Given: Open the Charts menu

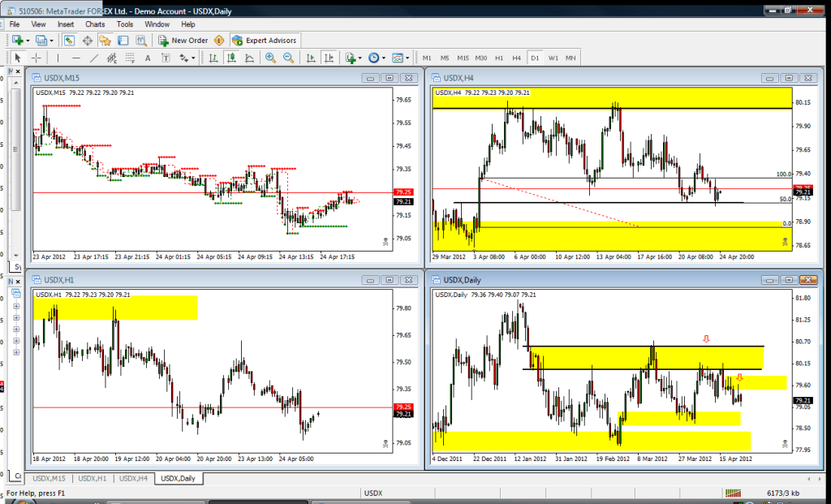Looking at the screenshot, I should click(95, 24).
